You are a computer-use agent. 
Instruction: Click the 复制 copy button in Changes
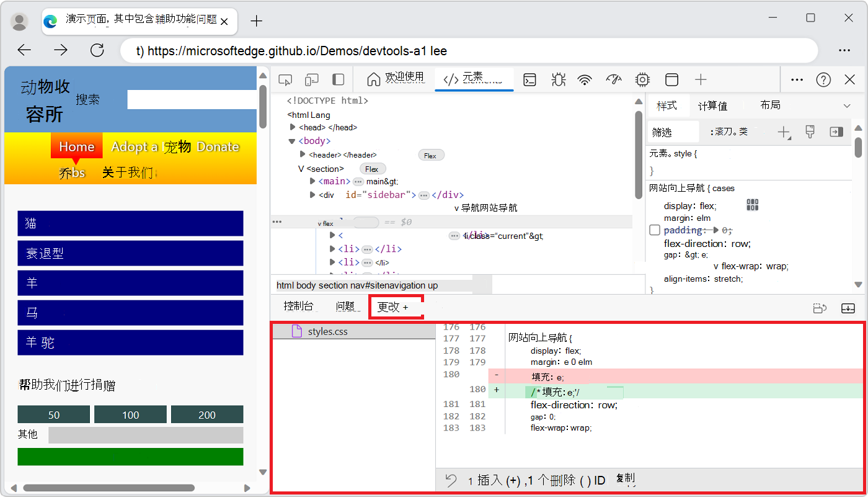coord(626,479)
